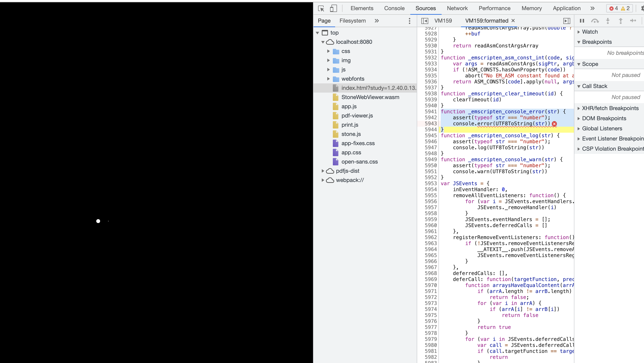Expand the webpack:// node
Screen dimensions: 644x363
point(323,180)
